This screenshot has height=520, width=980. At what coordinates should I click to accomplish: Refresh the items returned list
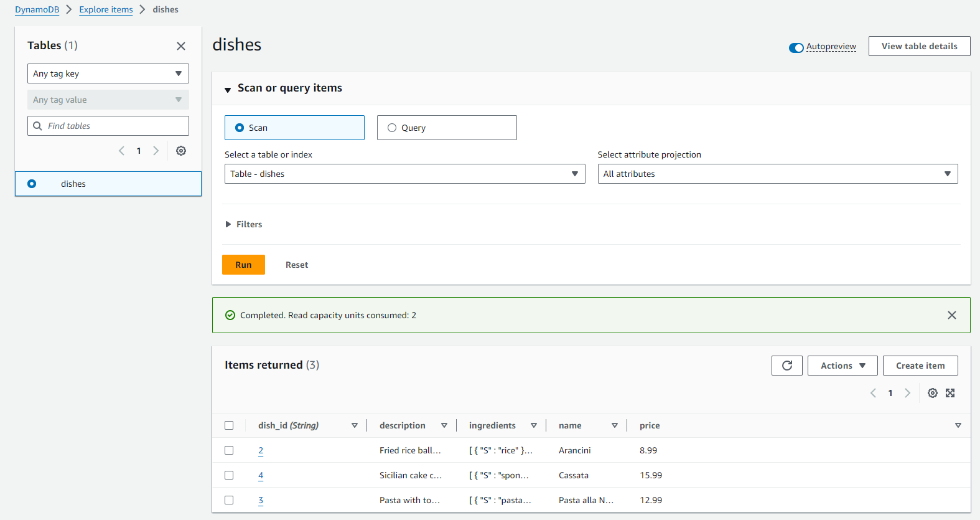(x=787, y=366)
